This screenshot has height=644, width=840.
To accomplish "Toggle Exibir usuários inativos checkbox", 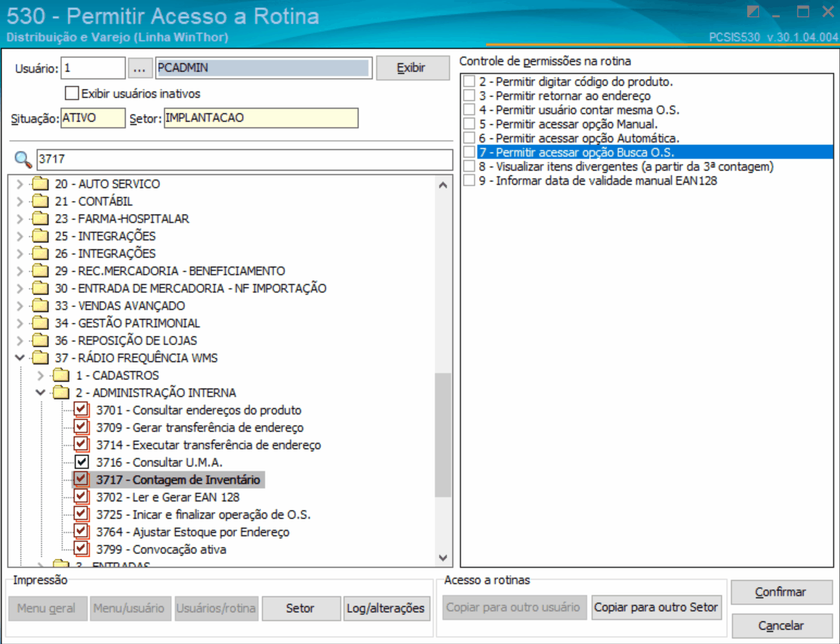I will click(x=72, y=94).
